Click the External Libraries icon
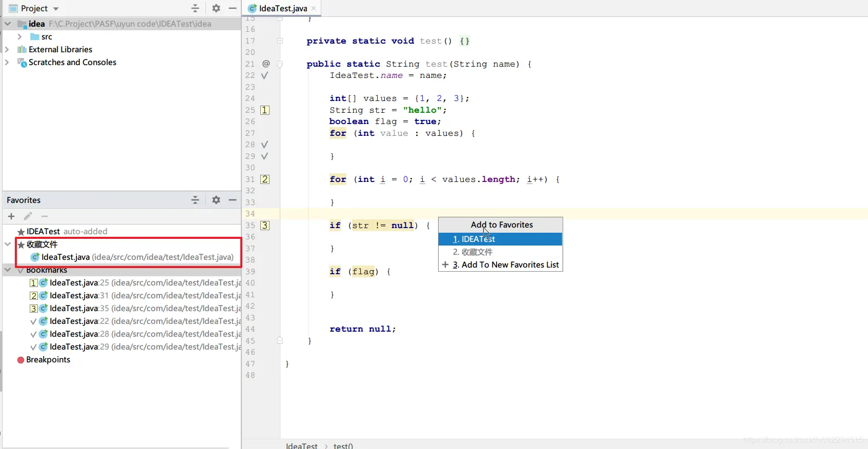The image size is (868, 449). pyautogui.click(x=22, y=50)
